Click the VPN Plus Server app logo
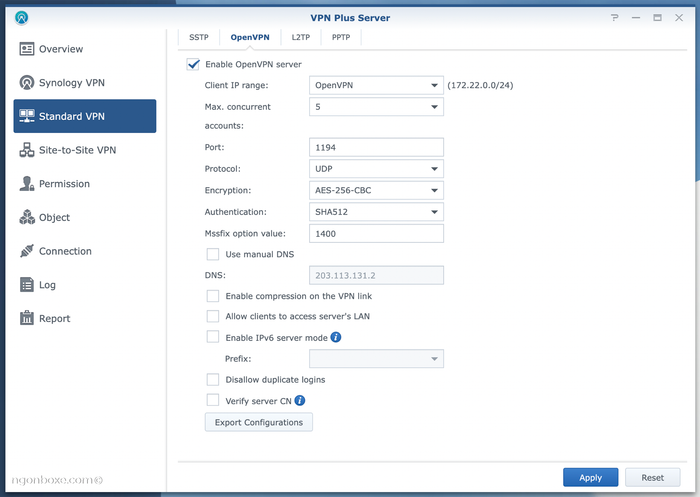 tap(21, 17)
